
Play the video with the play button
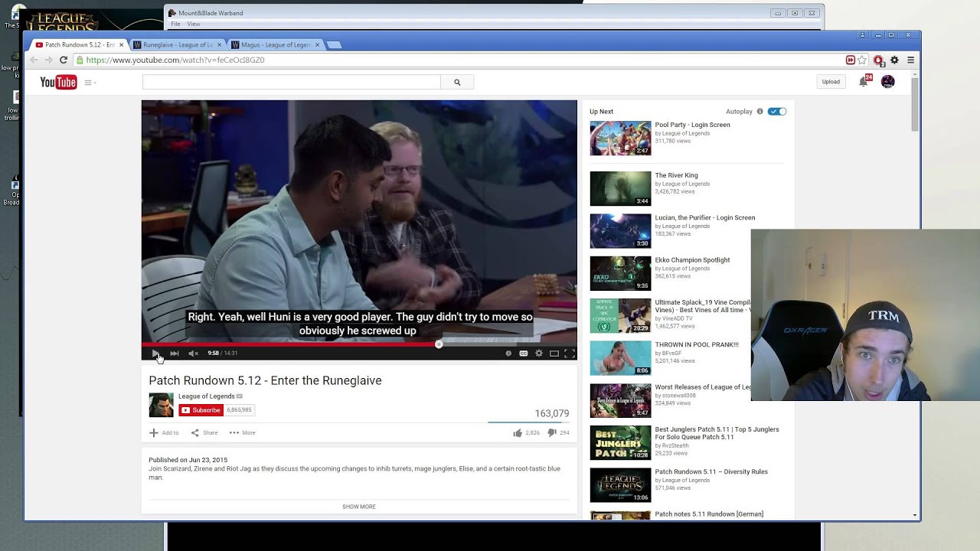pyautogui.click(x=155, y=354)
